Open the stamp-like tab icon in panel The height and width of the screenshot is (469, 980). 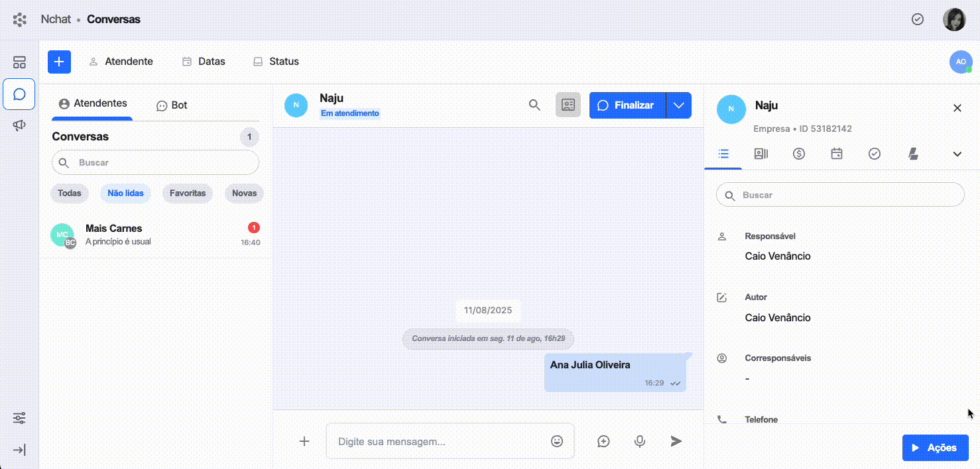click(913, 154)
